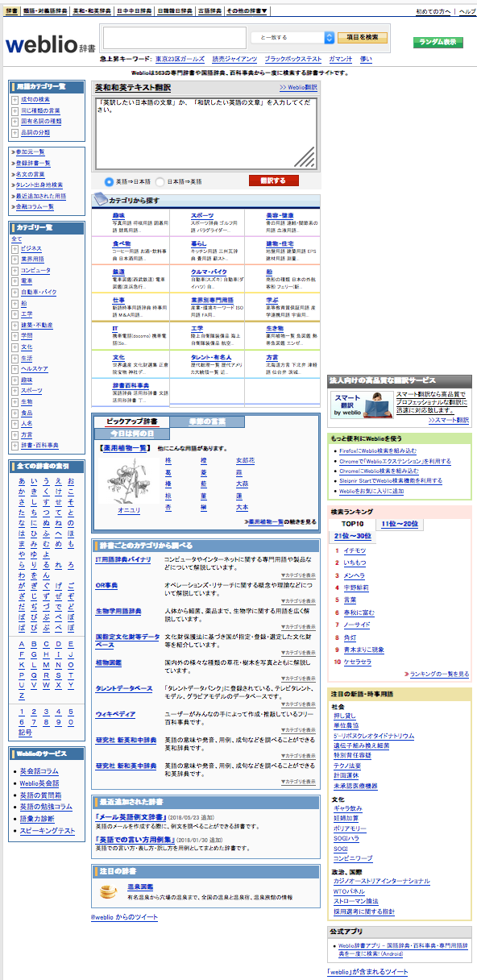Viewport: 477px width, 980px height.
Task: Expand the ビジネス category tree item
Action: (15, 248)
